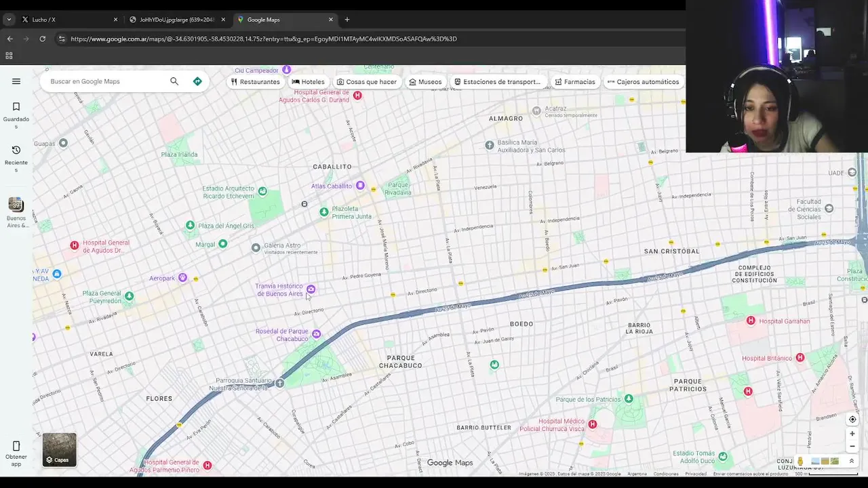This screenshot has width=868, height=488.
Task: Click the Atlas Caballito purple pin
Action: point(360,186)
